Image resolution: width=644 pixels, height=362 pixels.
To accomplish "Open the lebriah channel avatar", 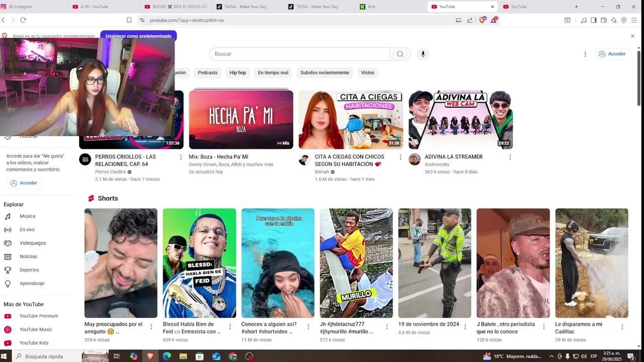I will [x=304, y=160].
